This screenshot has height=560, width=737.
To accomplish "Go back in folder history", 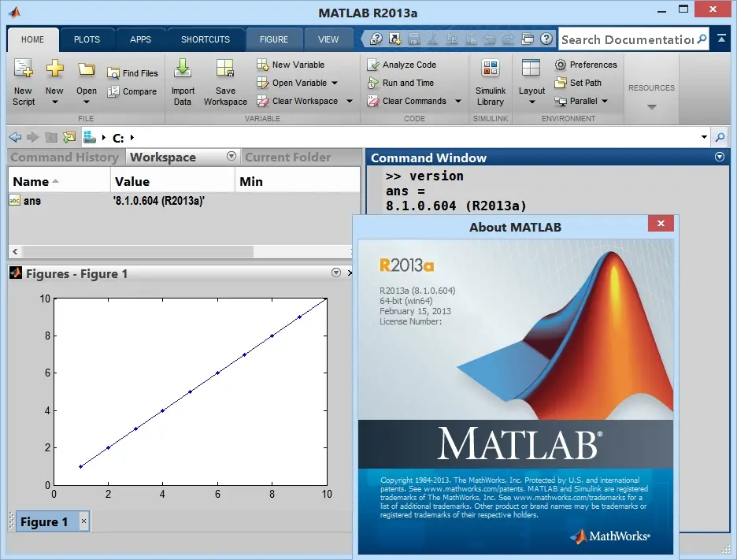I will (15, 137).
